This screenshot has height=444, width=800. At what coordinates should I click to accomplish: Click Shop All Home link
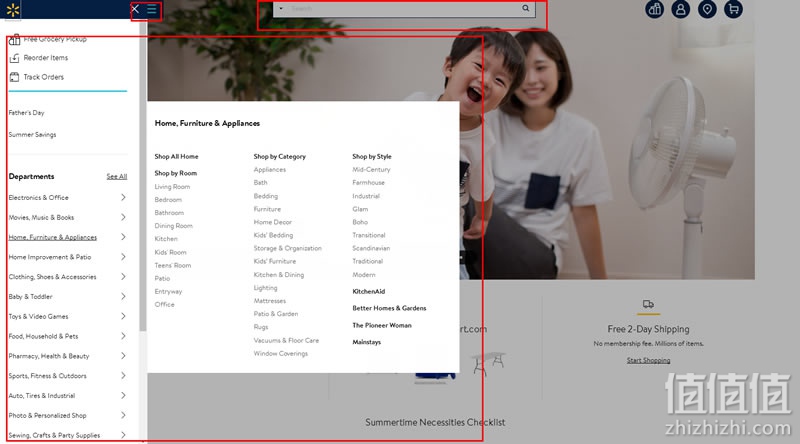click(177, 157)
